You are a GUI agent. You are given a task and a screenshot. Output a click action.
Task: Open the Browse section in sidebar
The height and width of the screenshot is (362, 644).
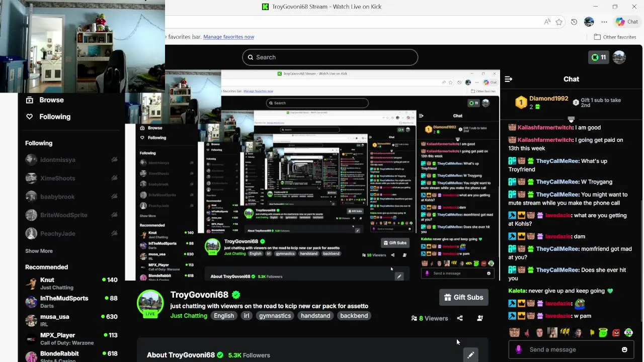coord(45,100)
